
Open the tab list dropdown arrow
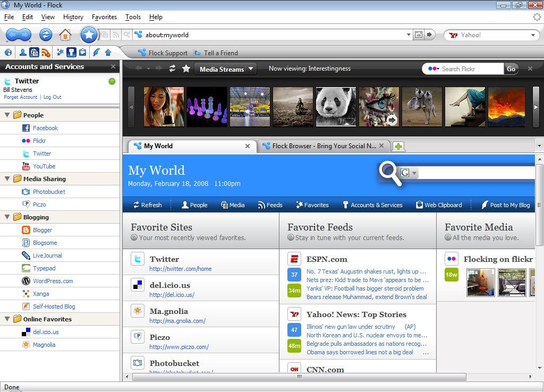[x=539, y=146]
